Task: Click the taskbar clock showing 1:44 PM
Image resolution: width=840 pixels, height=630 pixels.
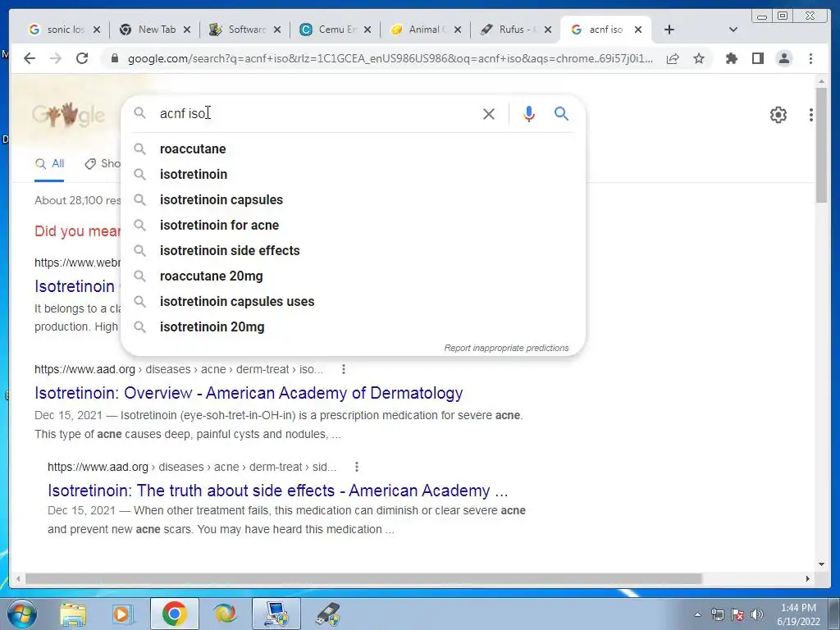Action: click(798, 614)
